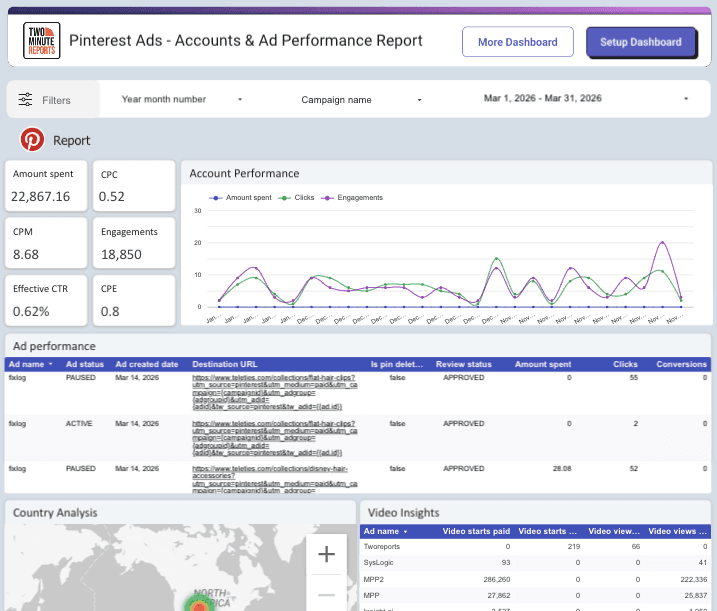Click the CPM 8.68 scorecard
The width and height of the screenshot is (717, 611).
click(46, 243)
